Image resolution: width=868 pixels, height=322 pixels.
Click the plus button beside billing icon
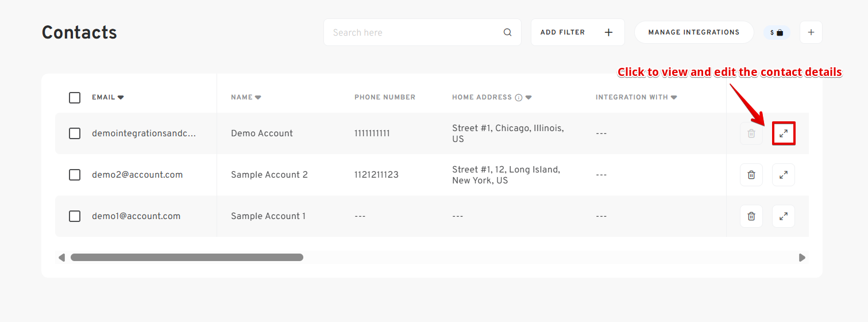coord(811,32)
